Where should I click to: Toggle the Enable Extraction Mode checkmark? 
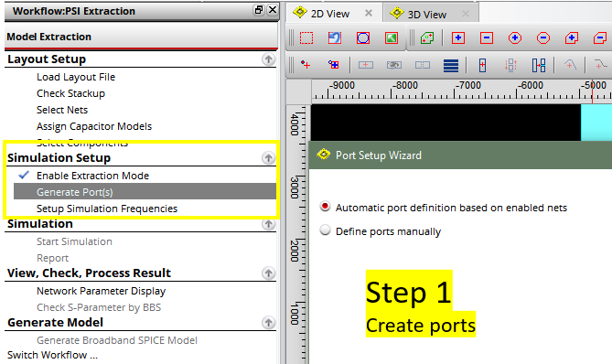[x=24, y=176]
